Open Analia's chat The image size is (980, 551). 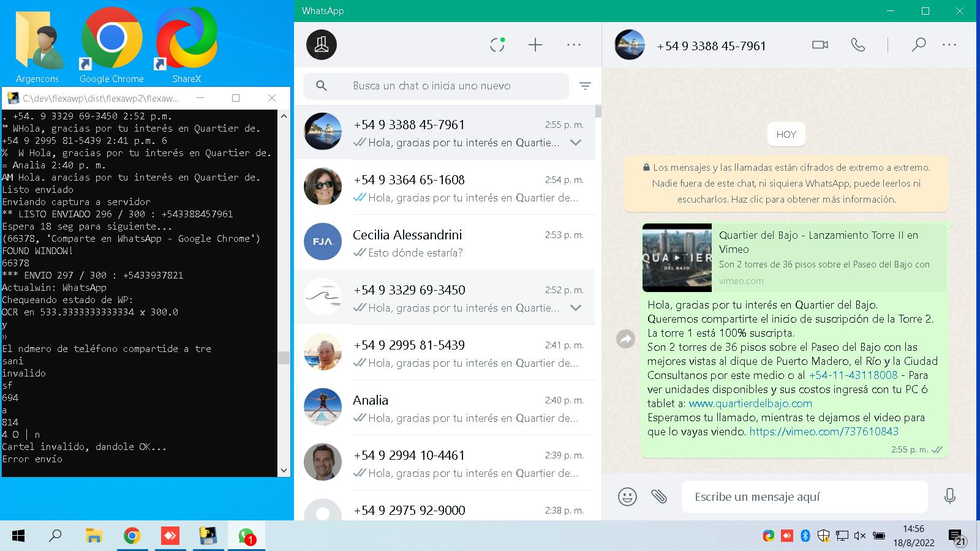coord(445,408)
